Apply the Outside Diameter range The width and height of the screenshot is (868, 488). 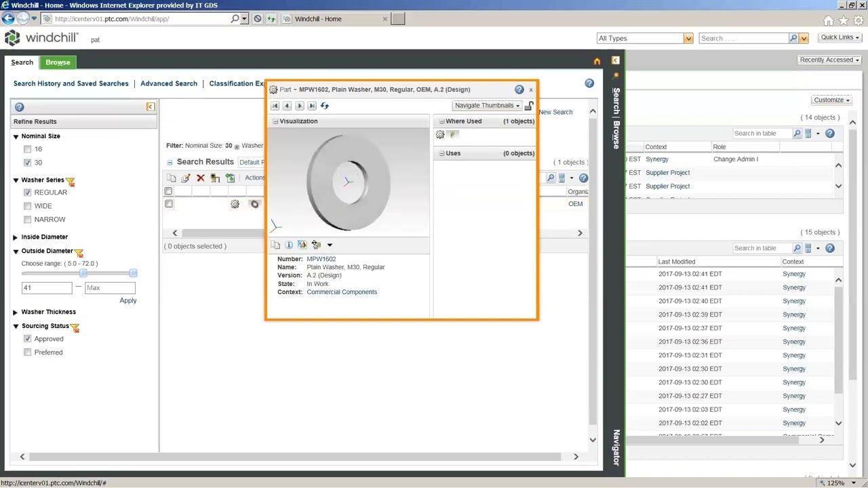[x=128, y=300]
